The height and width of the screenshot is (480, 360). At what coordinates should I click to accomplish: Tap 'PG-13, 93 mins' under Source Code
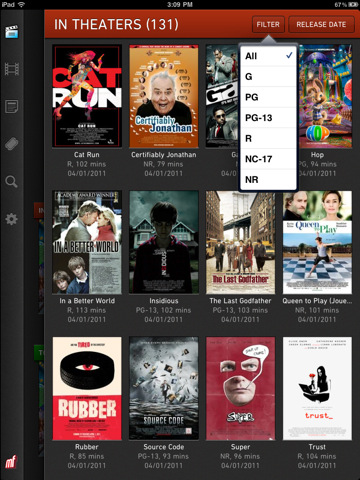point(163,456)
